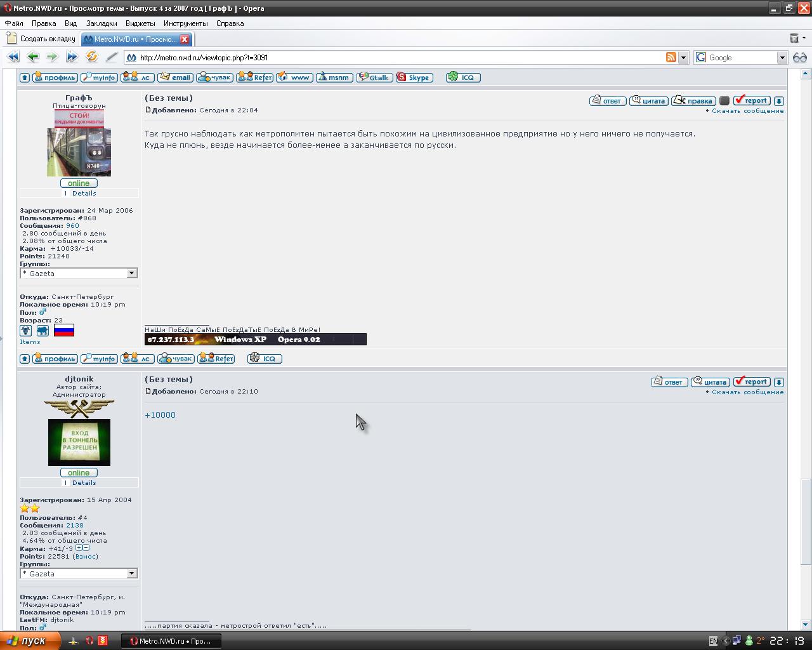This screenshot has width=812, height=650.
Task: Expand the address bar history dropdown
Action: pyautogui.click(x=683, y=58)
